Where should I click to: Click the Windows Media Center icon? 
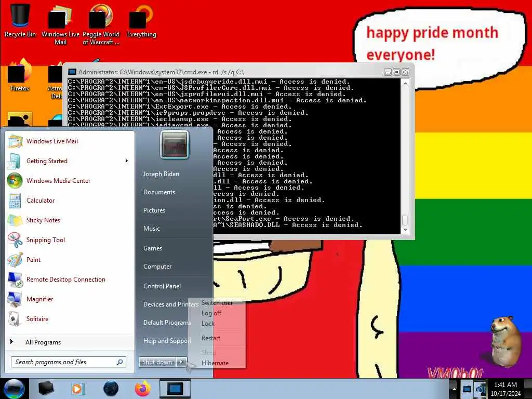(x=15, y=180)
